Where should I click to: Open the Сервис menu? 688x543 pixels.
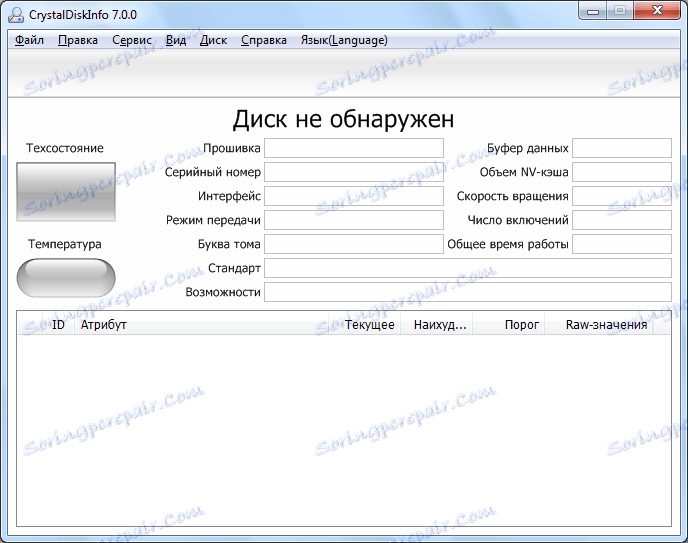132,40
